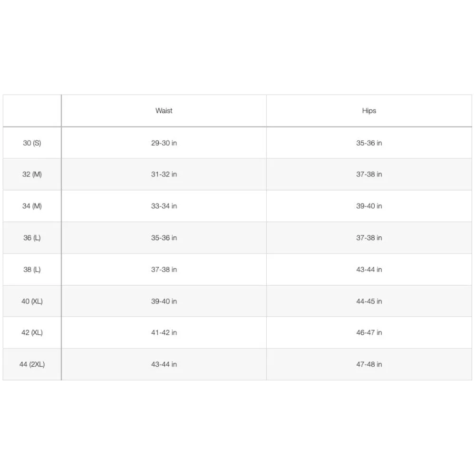Screen dimensions: 476x476
Task: Click the 43-44 in waist cell
Action: [164, 364]
